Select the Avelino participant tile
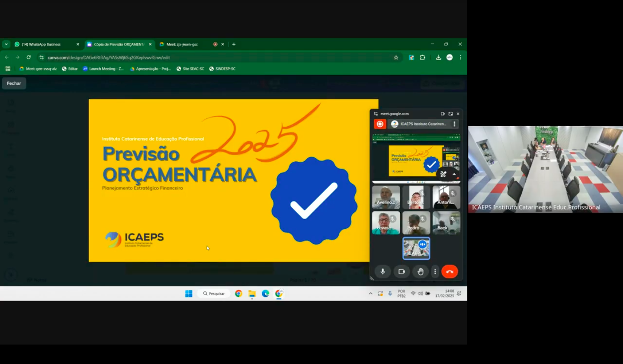 pos(386,198)
